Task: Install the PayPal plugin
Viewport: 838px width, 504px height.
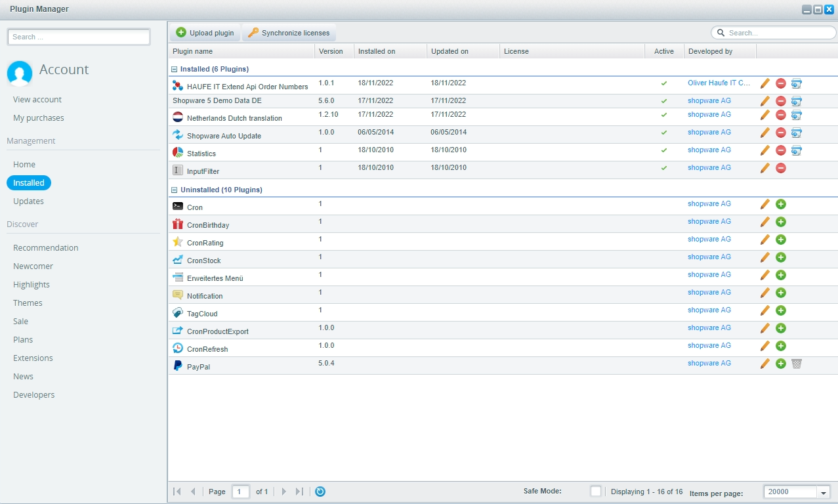Action: (x=781, y=364)
